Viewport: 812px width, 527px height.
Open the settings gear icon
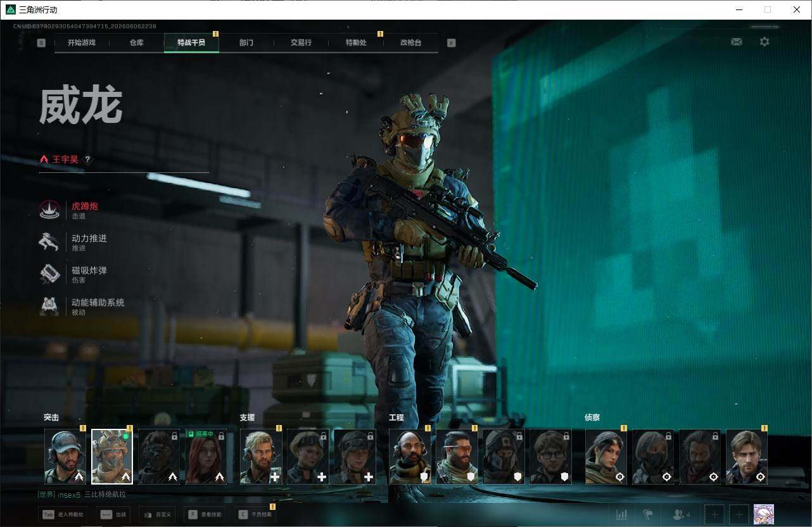[764, 42]
